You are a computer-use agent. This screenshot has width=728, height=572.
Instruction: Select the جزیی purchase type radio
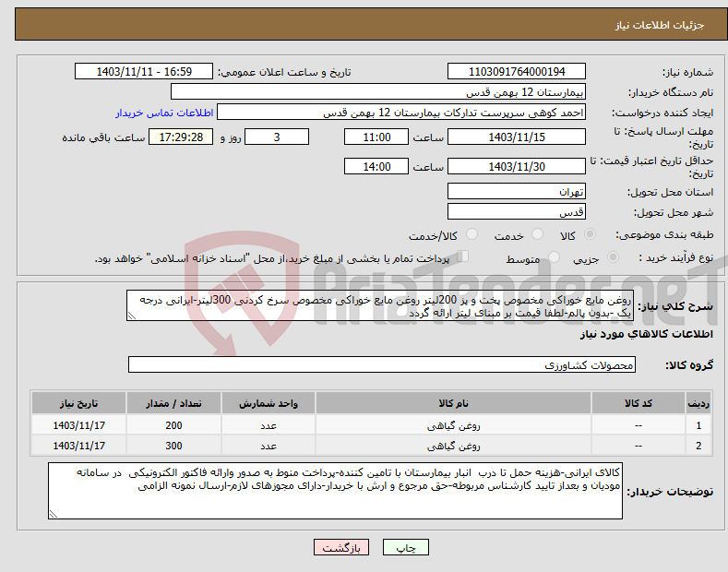point(613,257)
